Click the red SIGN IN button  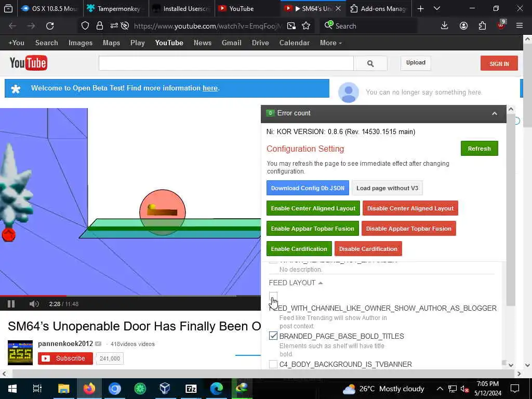[x=499, y=63]
